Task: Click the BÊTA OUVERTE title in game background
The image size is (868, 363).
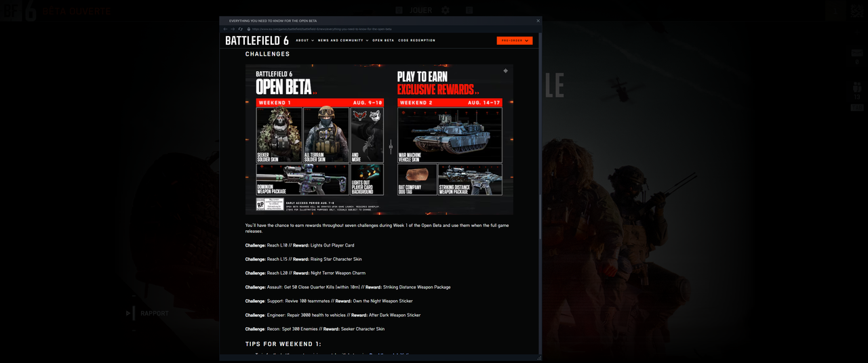Action: (x=77, y=12)
